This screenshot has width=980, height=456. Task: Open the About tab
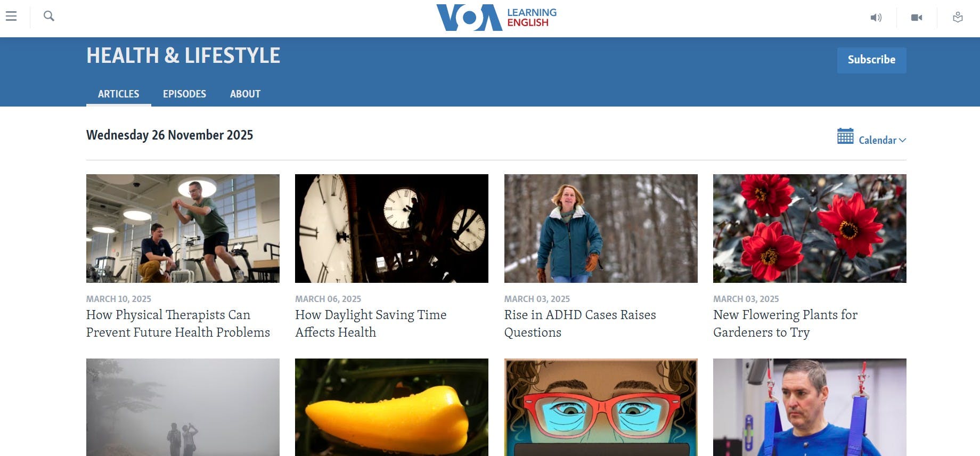(245, 94)
